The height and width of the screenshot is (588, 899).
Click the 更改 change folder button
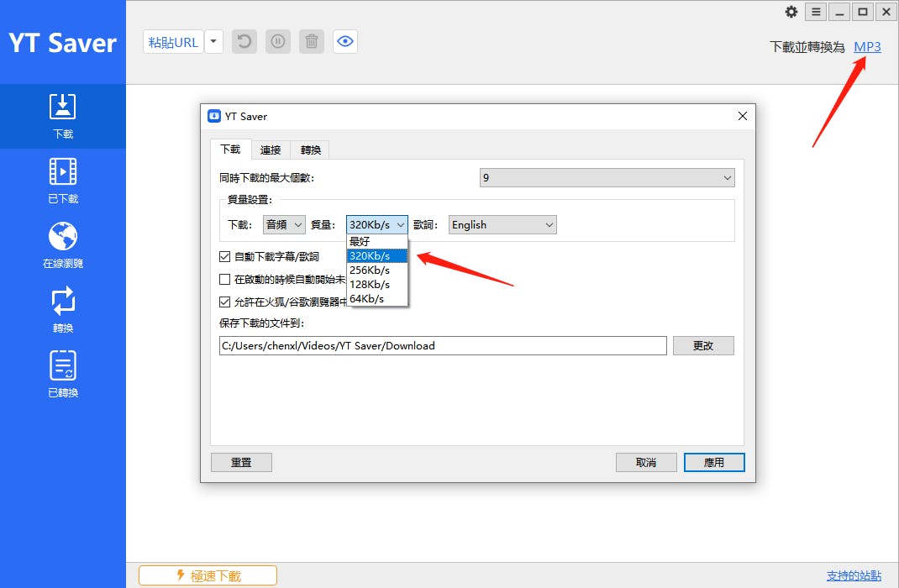[703, 345]
